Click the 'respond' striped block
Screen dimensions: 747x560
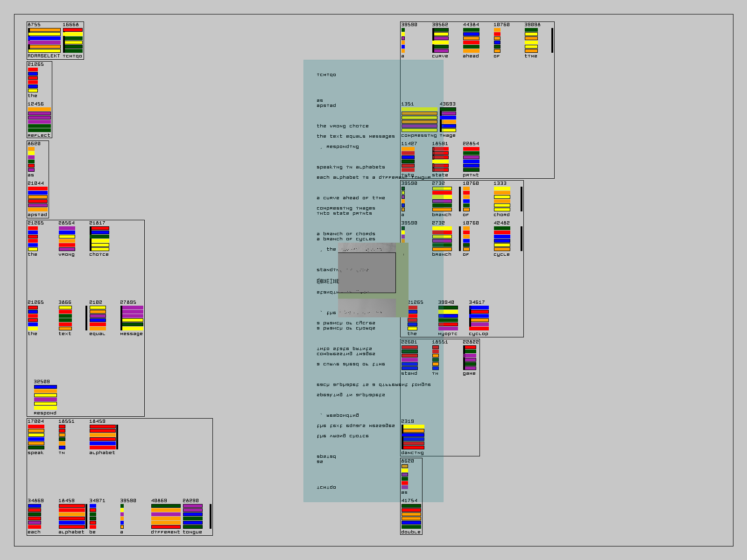pos(45,397)
